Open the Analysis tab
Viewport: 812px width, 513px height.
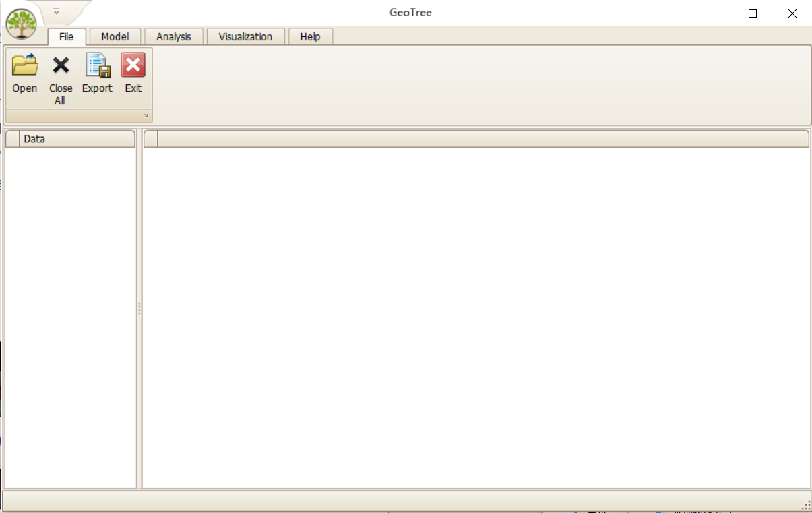tap(174, 37)
